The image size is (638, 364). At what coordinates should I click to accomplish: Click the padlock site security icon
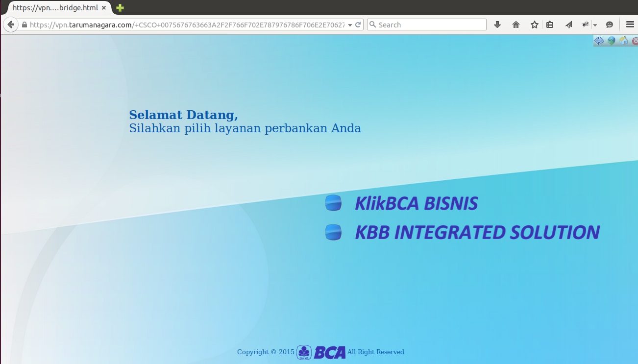pyautogui.click(x=24, y=24)
